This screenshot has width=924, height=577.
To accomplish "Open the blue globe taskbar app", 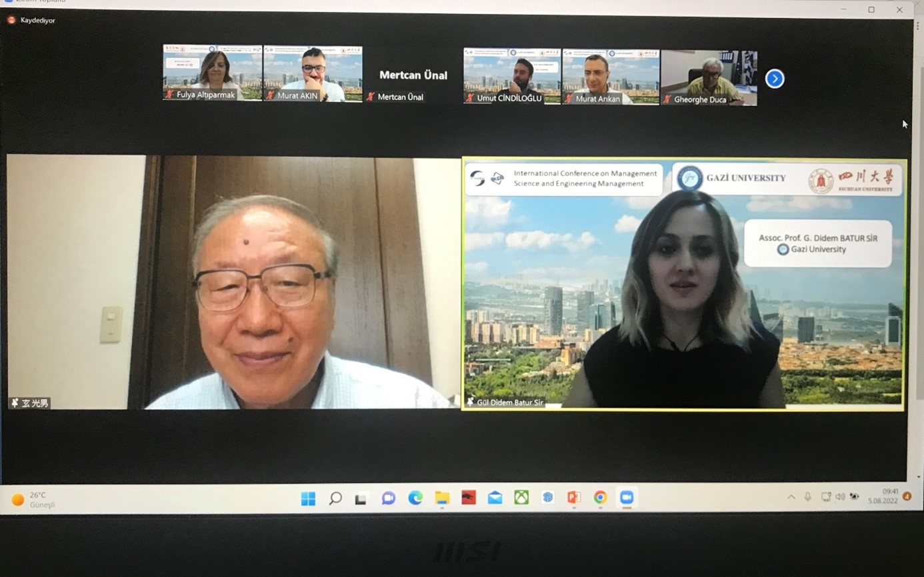I will click(x=547, y=498).
